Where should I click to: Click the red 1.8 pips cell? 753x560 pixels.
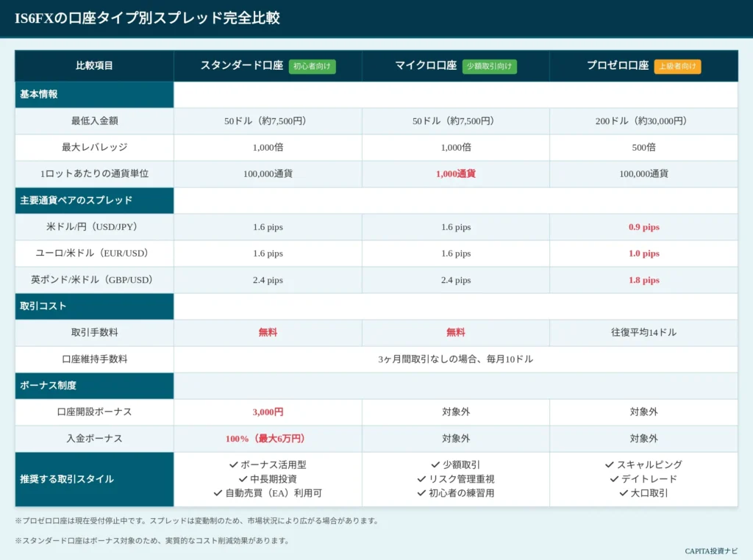click(644, 280)
